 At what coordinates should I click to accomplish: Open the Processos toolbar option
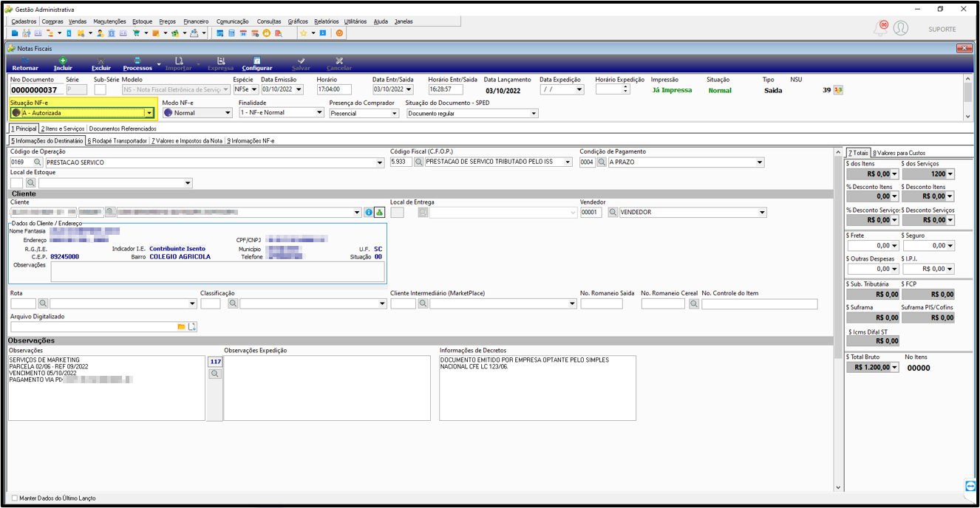click(x=137, y=64)
